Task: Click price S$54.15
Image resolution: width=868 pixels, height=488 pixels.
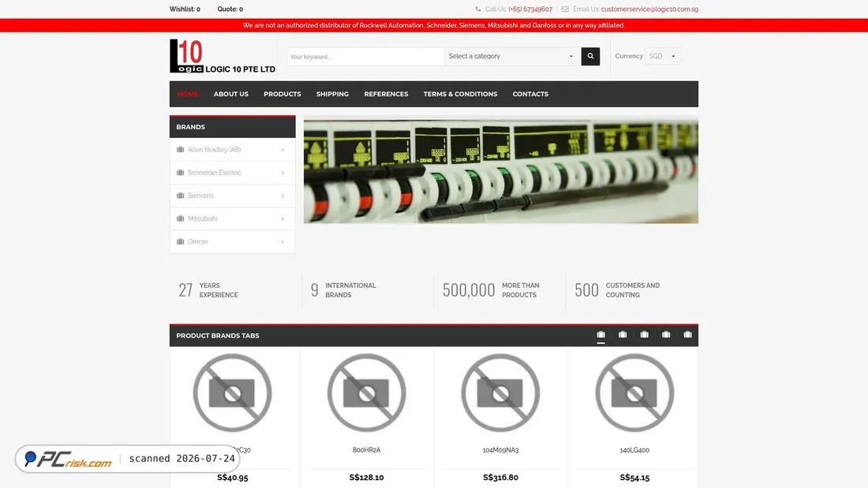Action: 634,478
